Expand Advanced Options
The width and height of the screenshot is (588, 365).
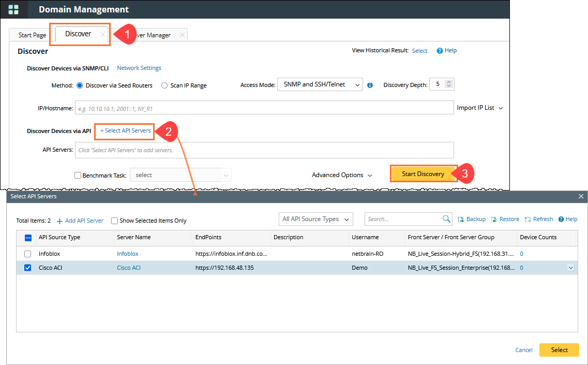pyautogui.click(x=342, y=175)
